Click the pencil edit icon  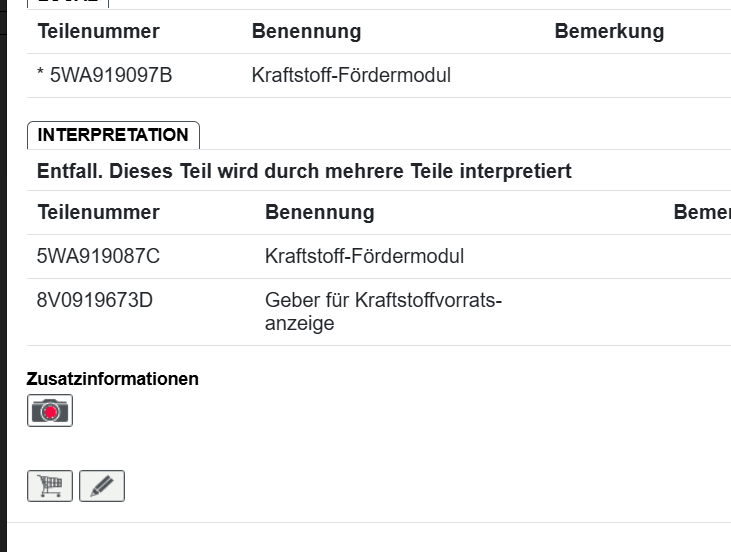click(x=102, y=486)
